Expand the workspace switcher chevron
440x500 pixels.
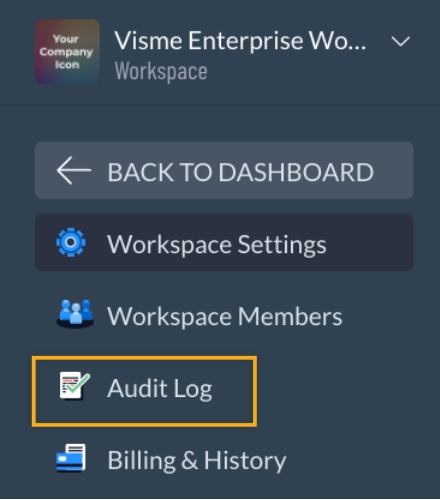[400, 42]
